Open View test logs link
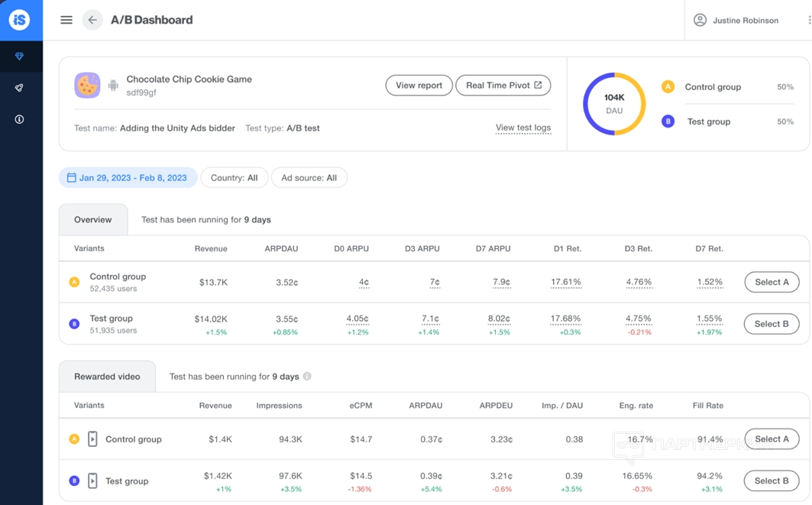The image size is (812, 505). [523, 128]
